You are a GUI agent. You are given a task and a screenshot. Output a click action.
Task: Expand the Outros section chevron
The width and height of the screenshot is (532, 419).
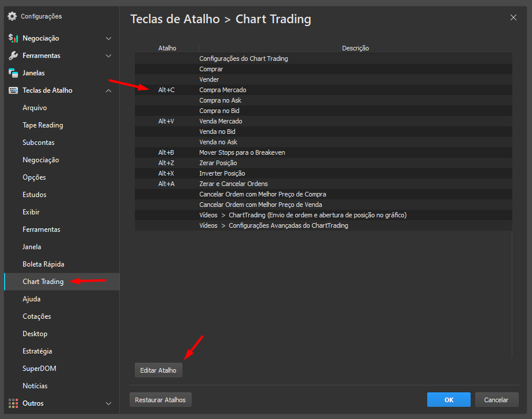coord(108,403)
